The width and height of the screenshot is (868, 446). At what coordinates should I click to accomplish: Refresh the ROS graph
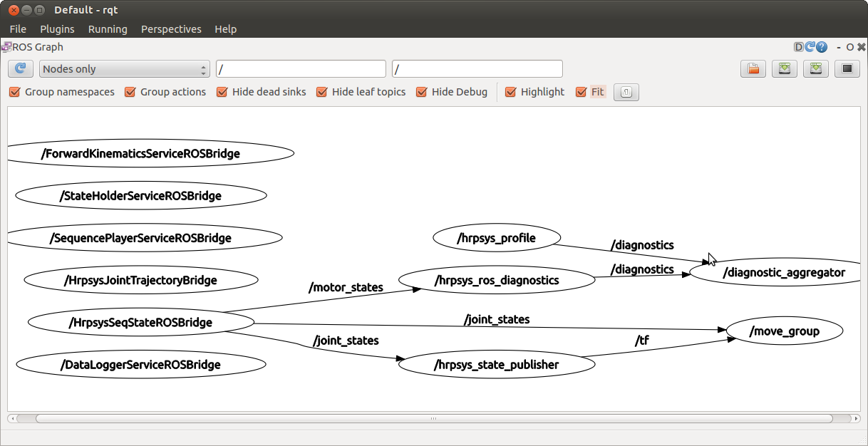pos(21,69)
